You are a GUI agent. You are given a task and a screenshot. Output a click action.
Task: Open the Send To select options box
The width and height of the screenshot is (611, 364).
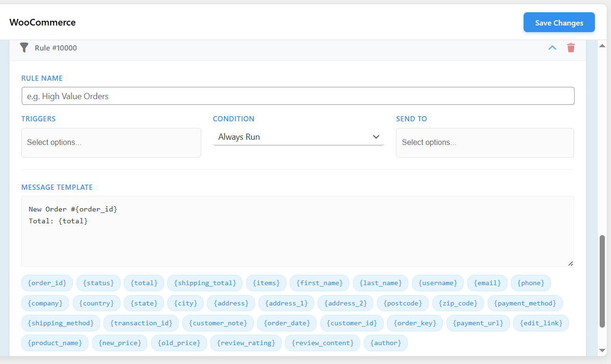tap(485, 143)
